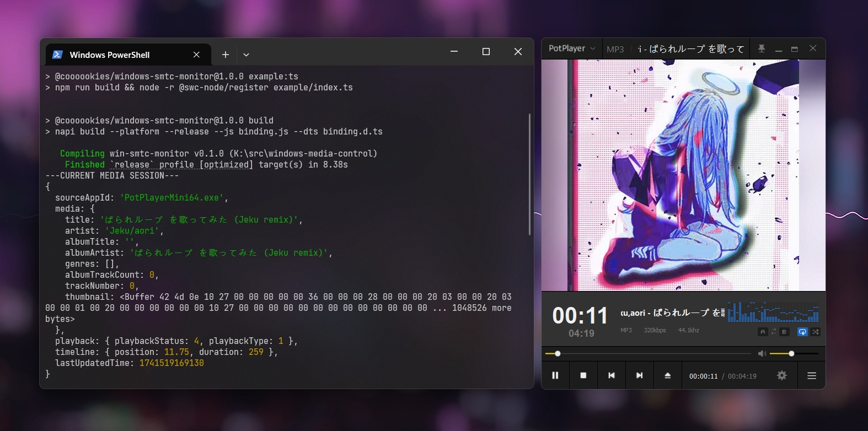The height and width of the screenshot is (431, 868).
Task: Open the PotPlayer playlist hamburger menu
Action: click(x=812, y=375)
